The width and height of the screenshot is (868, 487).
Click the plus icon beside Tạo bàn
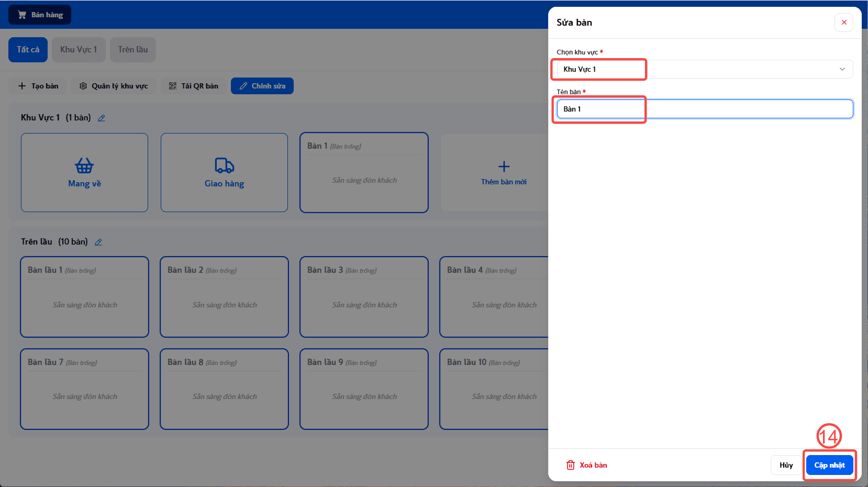click(22, 86)
